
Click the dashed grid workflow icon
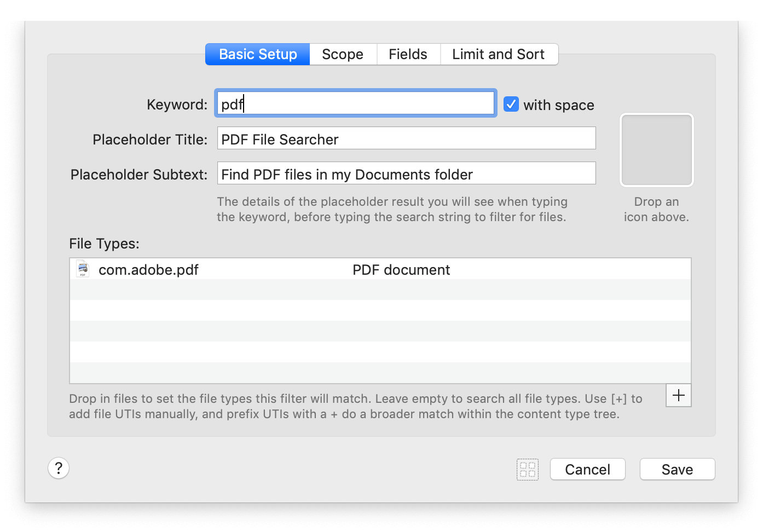point(527,469)
